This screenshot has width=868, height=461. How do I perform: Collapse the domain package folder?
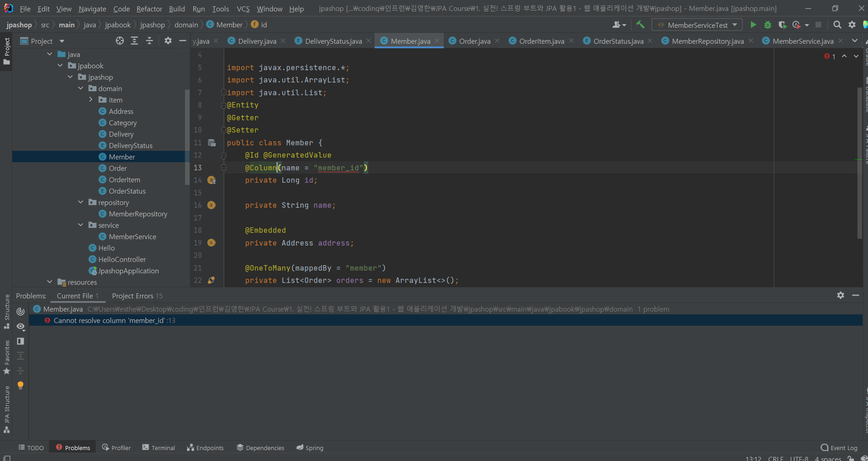[81, 88]
